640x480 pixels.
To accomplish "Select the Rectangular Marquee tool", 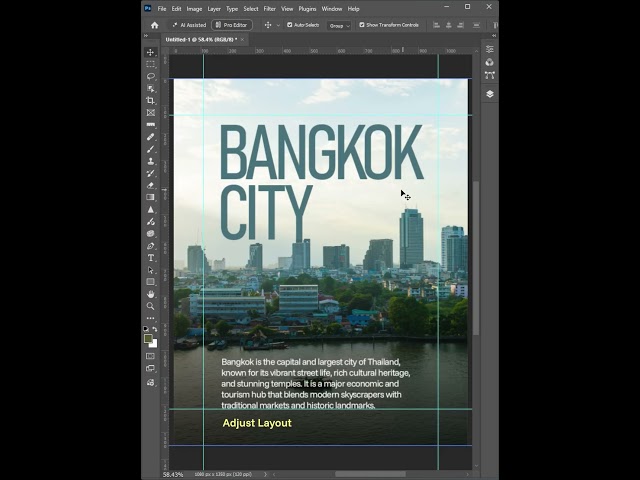I will 151,64.
